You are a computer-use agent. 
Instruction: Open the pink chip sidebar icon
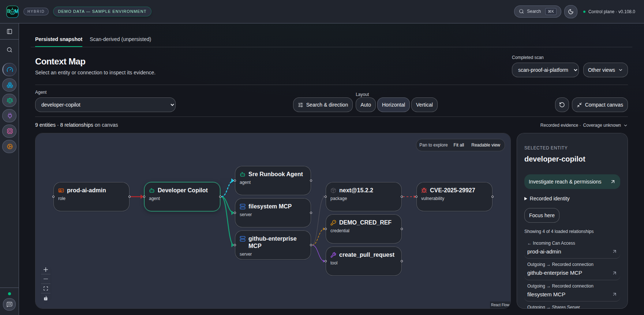10,131
